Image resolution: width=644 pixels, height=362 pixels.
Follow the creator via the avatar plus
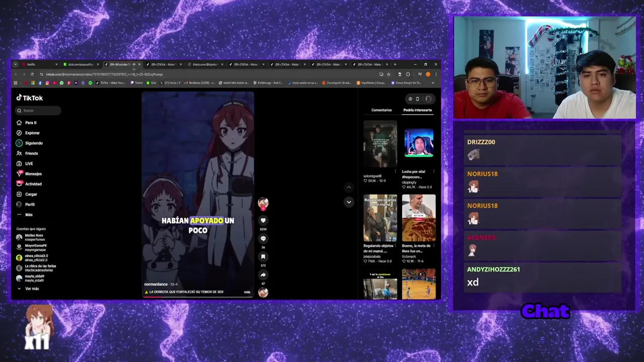pos(263,208)
